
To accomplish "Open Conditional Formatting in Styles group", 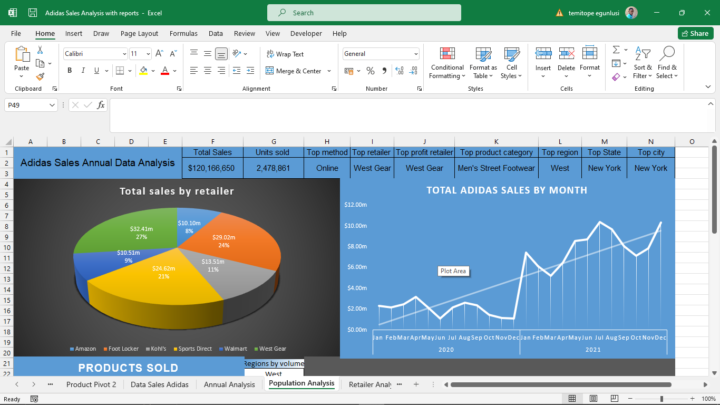I will tap(446, 62).
